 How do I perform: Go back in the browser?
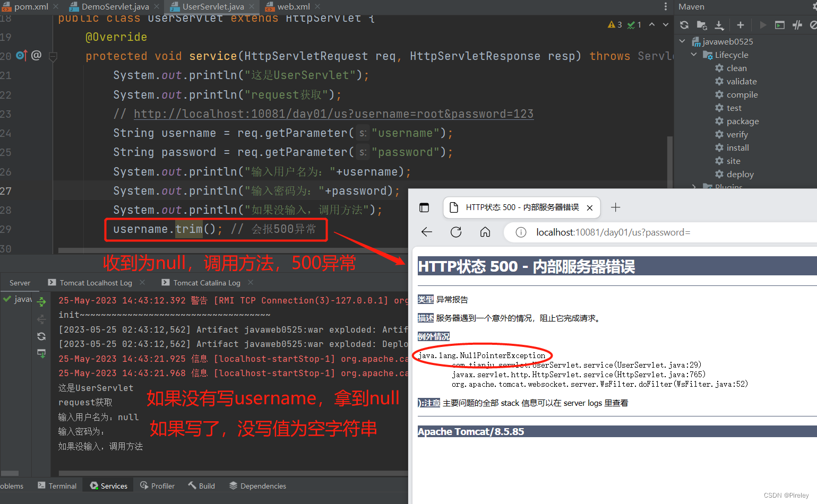[427, 232]
